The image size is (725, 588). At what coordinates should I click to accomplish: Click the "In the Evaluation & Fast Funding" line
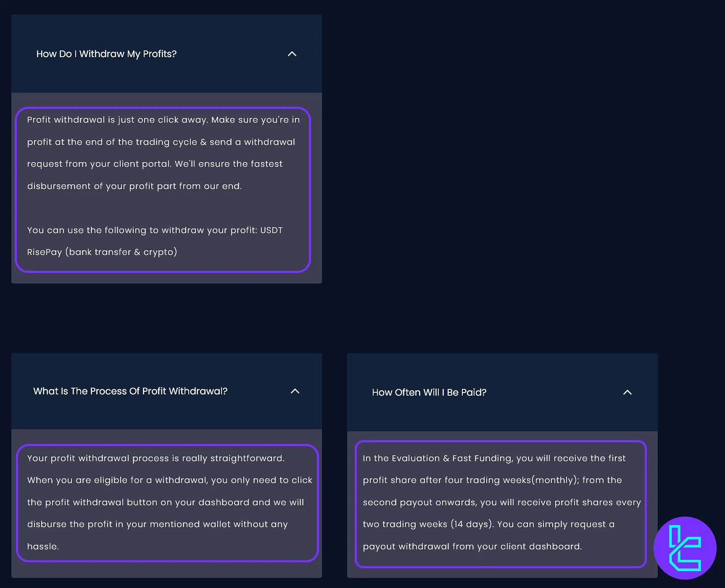click(494, 458)
